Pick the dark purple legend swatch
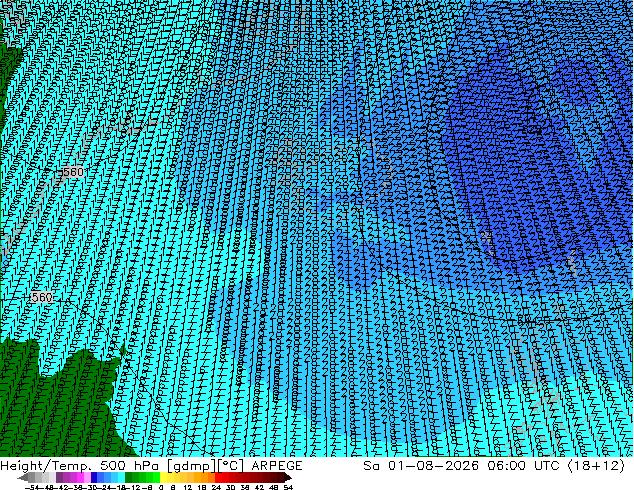This screenshot has height=490, width=634. coord(59,478)
